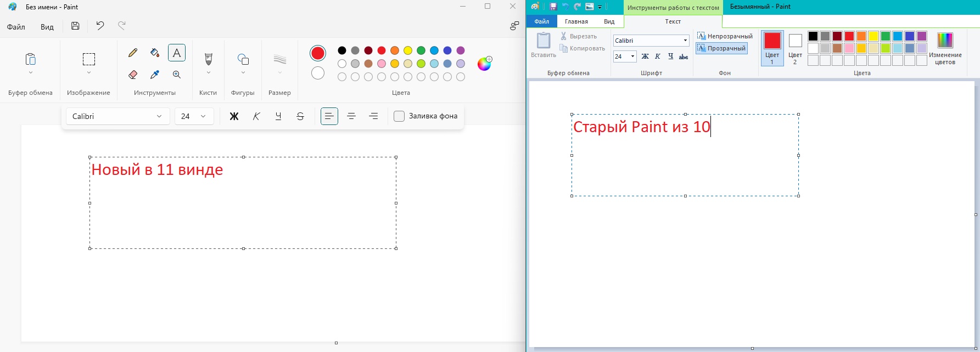Select the Color picker eyedropper tool
The width and height of the screenshot is (980, 352).
[x=155, y=75]
